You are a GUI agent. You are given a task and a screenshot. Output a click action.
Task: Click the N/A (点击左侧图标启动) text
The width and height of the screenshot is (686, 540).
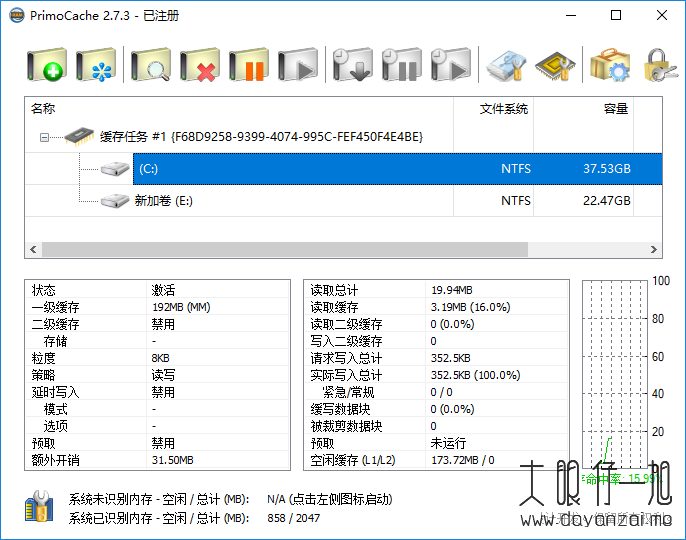click(329, 499)
